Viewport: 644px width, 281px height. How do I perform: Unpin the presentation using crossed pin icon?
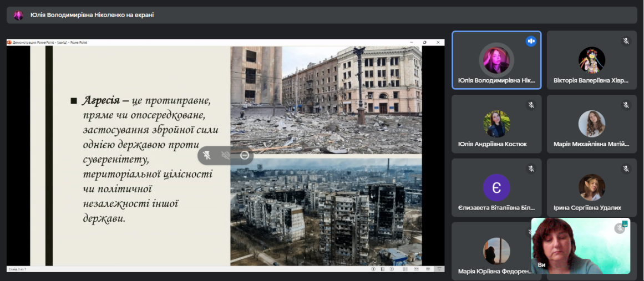[207, 156]
